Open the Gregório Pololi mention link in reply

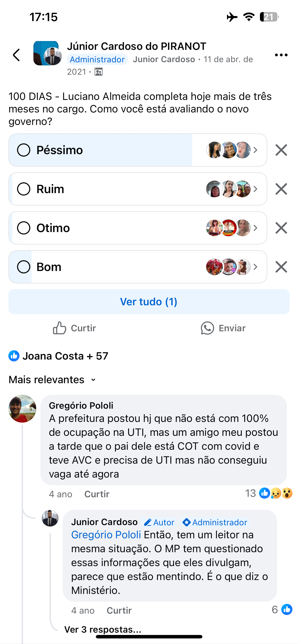106,535
